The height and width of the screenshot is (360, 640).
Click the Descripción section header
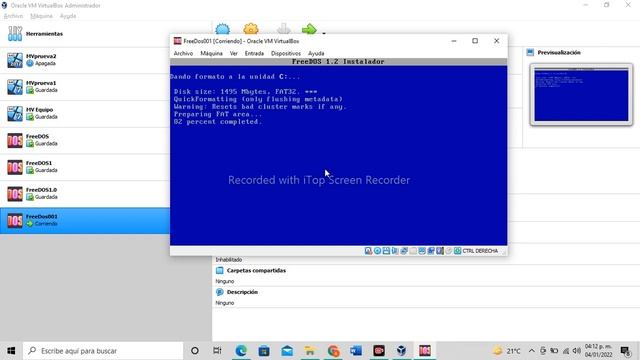click(x=242, y=292)
